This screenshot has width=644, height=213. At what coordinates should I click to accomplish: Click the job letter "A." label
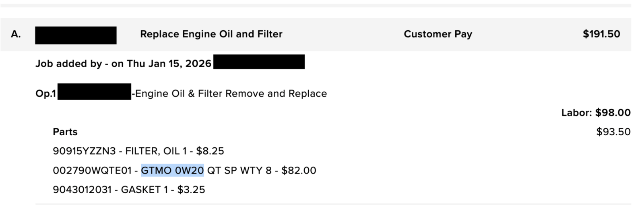(16, 34)
